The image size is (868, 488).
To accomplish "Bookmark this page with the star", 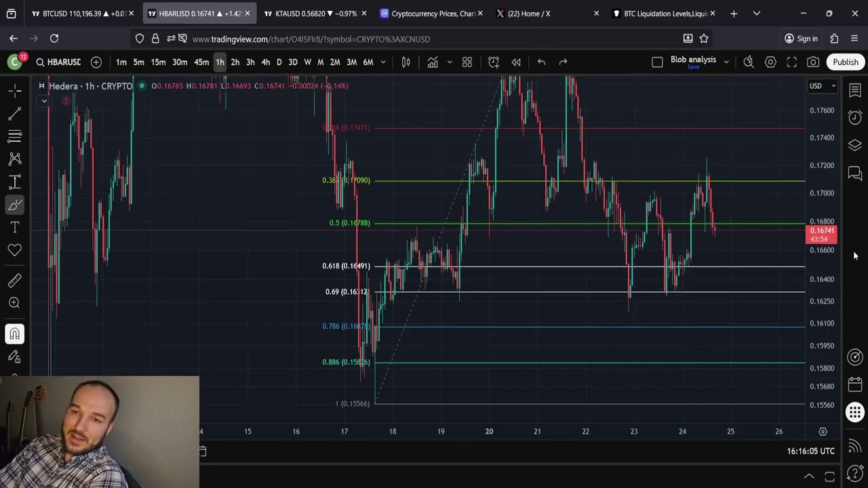I will click(x=704, y=39).
